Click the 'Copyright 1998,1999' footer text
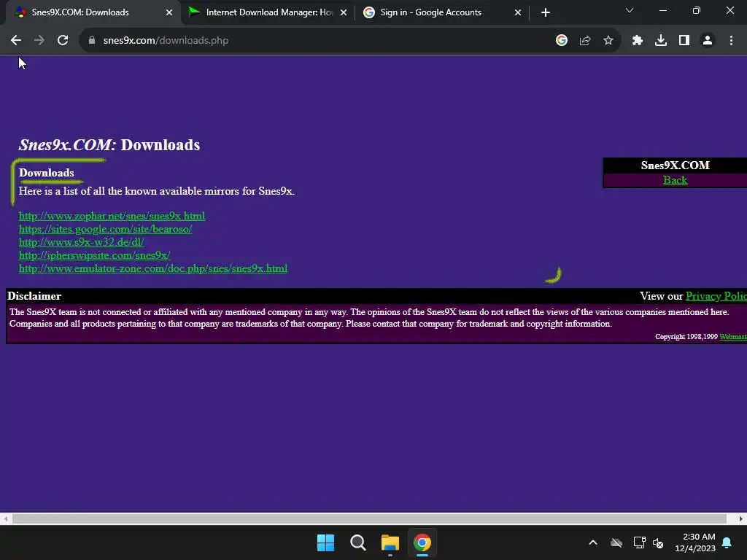Image resolution: width=747 pixels, height=560 pixels. [x=686, y=337]
